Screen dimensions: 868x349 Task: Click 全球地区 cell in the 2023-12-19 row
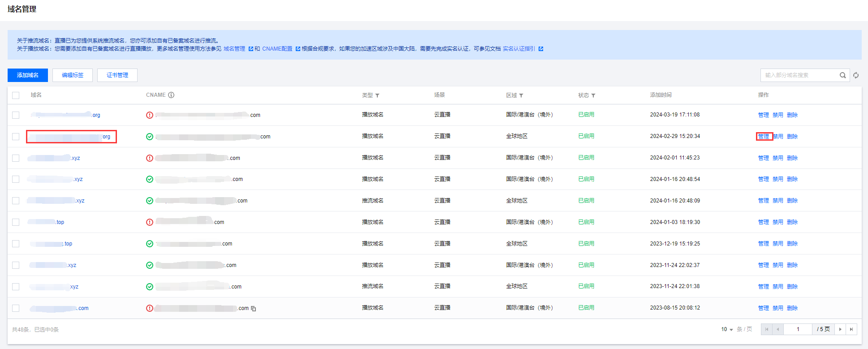tap(517, 244)
